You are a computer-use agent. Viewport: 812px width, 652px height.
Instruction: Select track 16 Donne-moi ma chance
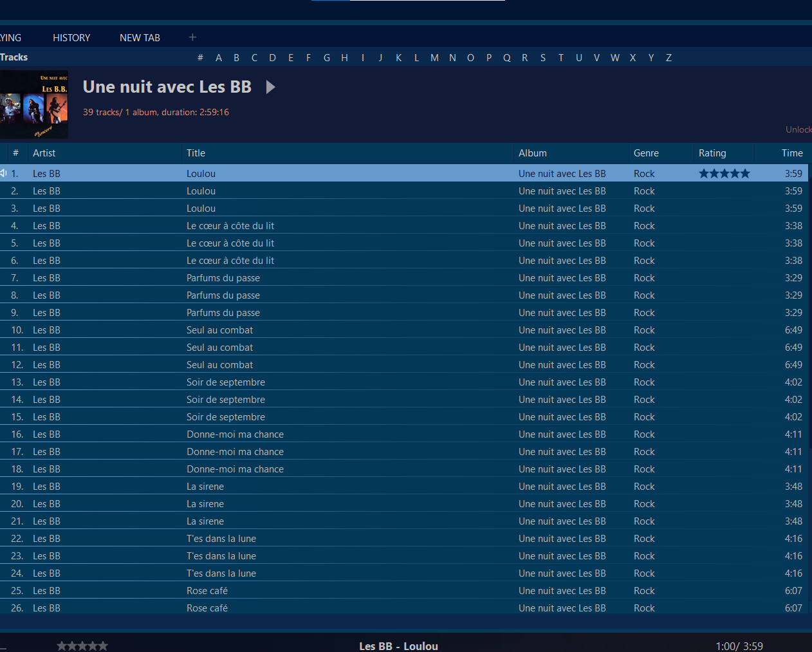(x=404, y=434)
